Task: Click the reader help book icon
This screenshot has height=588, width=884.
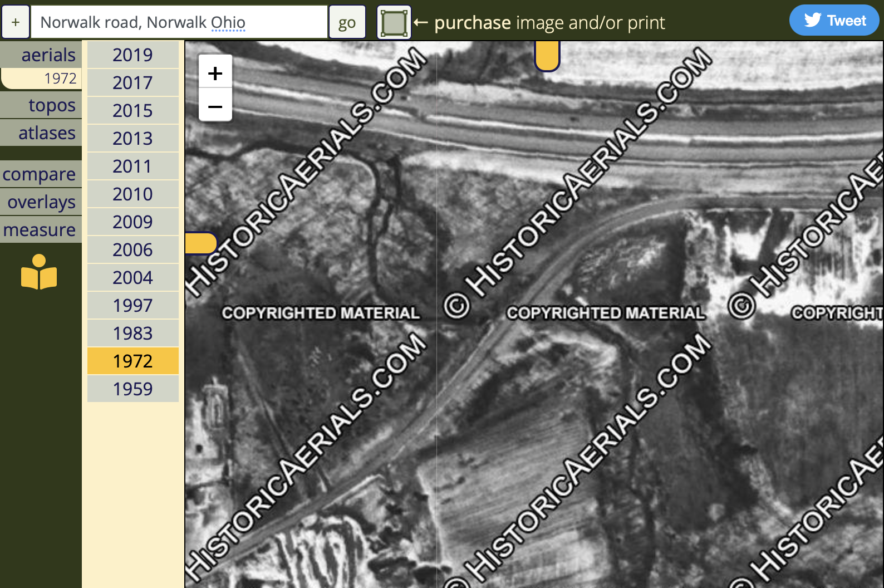Action: pos(39,272)
